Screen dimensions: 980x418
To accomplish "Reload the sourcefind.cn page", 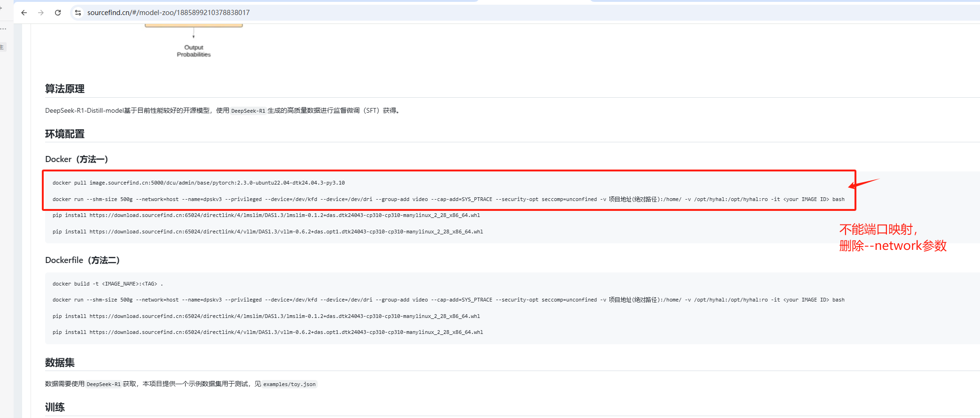I will [58, 13].
